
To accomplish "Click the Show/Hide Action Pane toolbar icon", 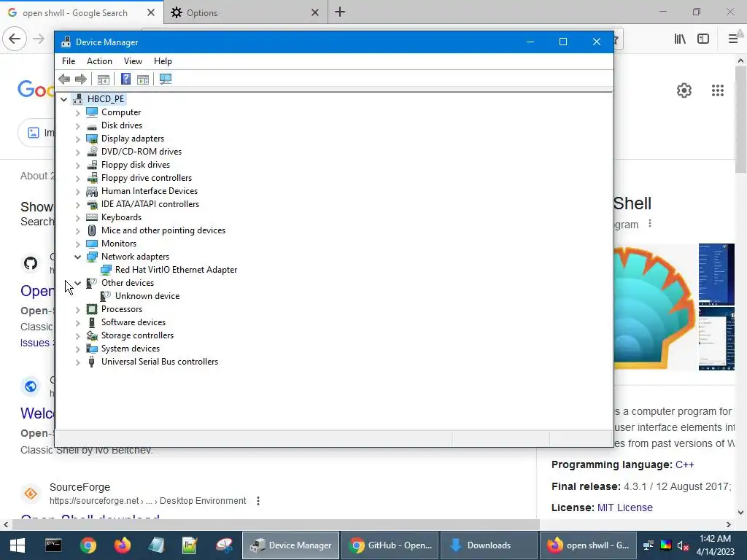I will (x=143, y=79).
